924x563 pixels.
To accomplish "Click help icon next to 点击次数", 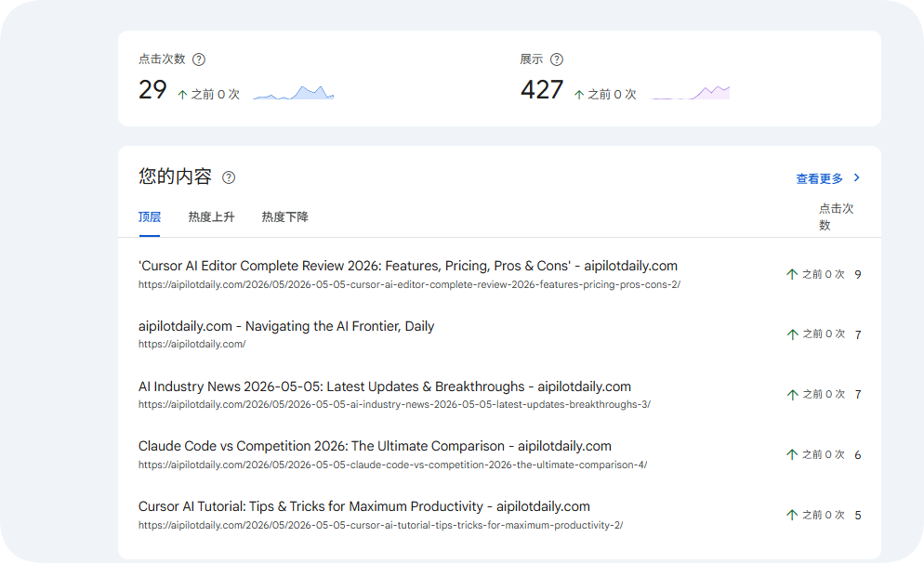I will 199,59.
